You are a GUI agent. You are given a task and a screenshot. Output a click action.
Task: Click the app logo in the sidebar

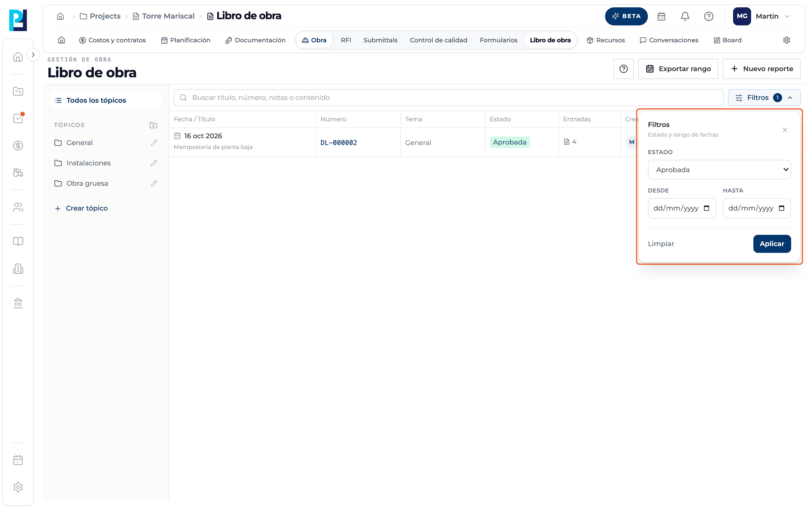(x=18, y=20)
